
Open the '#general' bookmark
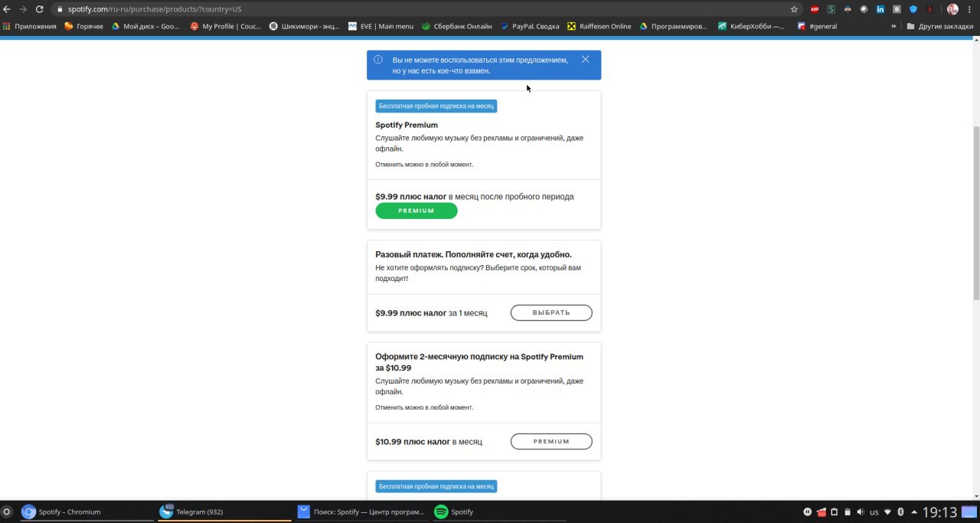[x=817, y=26]
